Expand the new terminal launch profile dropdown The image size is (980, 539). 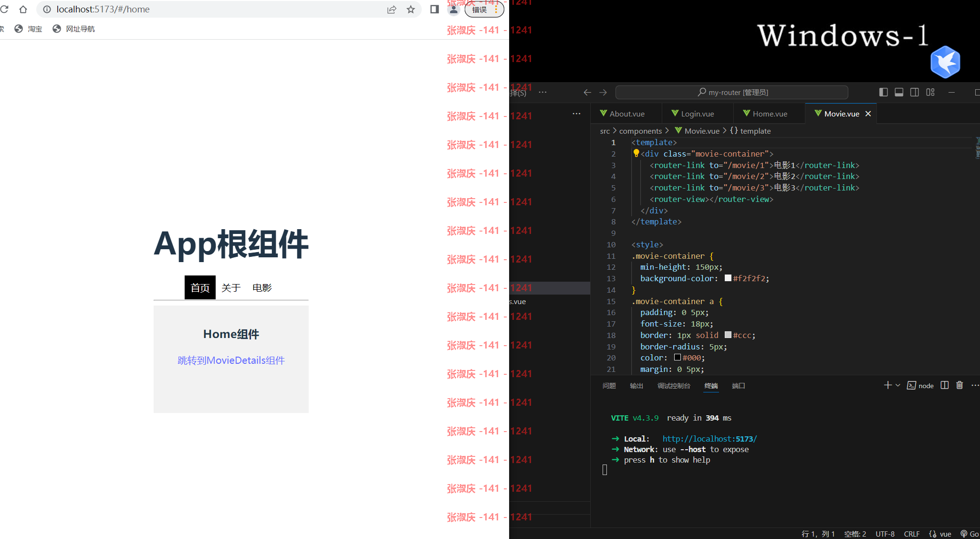coord(898,385)
